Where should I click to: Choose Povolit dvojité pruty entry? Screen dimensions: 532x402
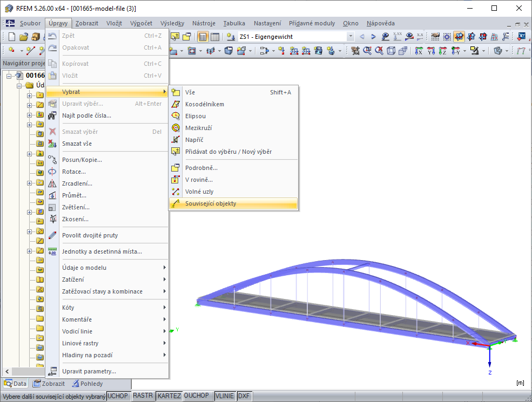[107, 235]
